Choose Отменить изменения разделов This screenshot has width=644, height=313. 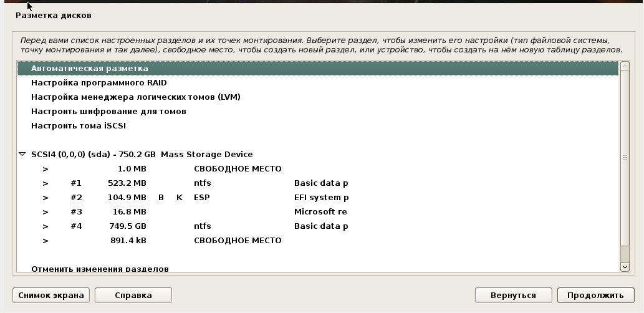pos(100,269)
